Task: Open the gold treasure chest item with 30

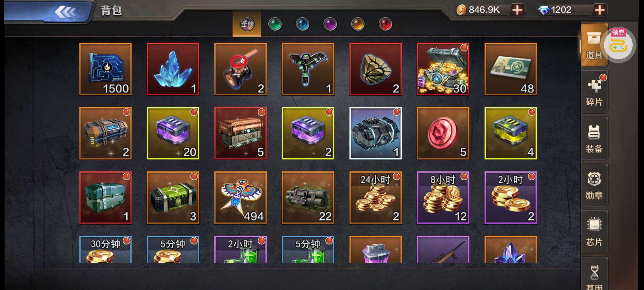Action: coord(443,69)
